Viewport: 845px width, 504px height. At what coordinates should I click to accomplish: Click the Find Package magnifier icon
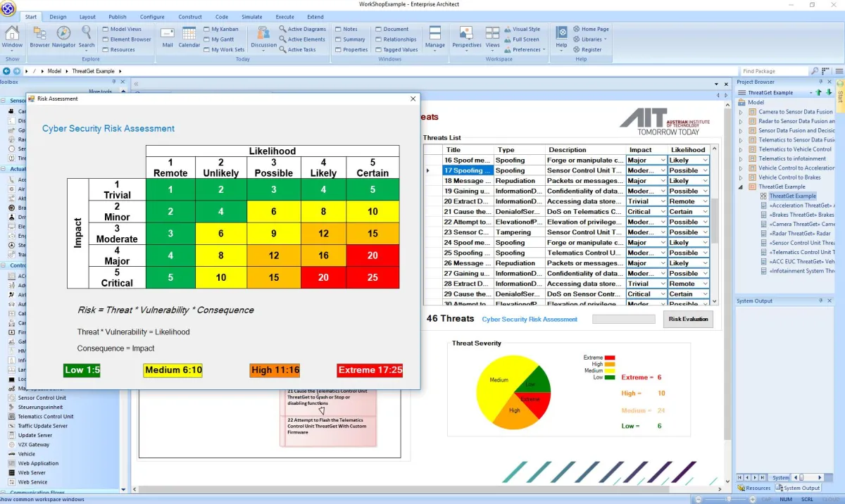815,71
